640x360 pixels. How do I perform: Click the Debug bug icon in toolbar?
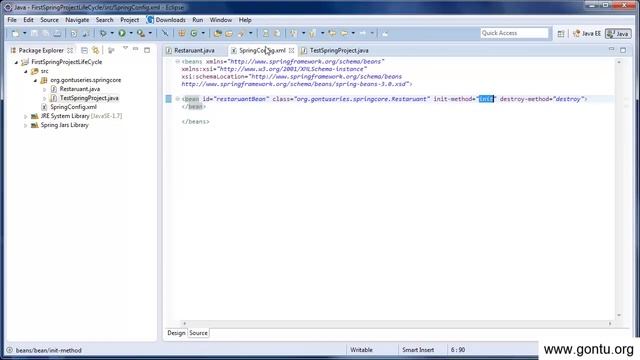coord(103,33)
